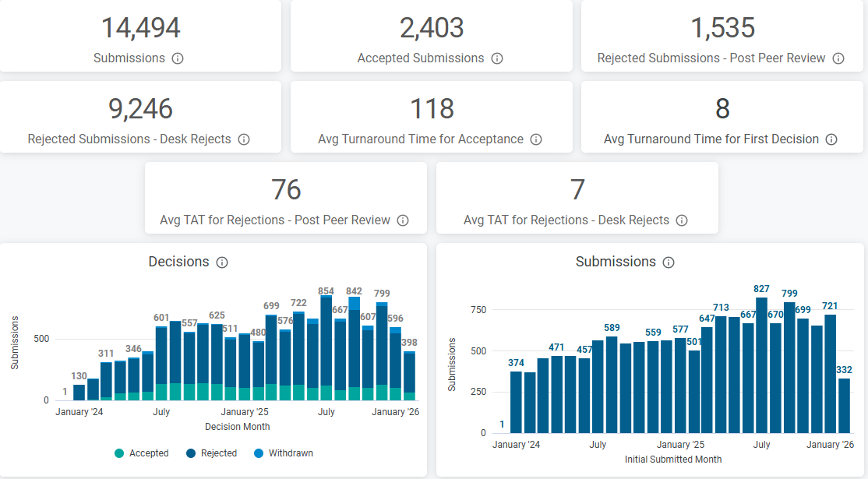This screenshot has width=868, height=479.
Task: Click info icon for Avg Turnaround Time for Acceptance
Action: click(536, 139)
